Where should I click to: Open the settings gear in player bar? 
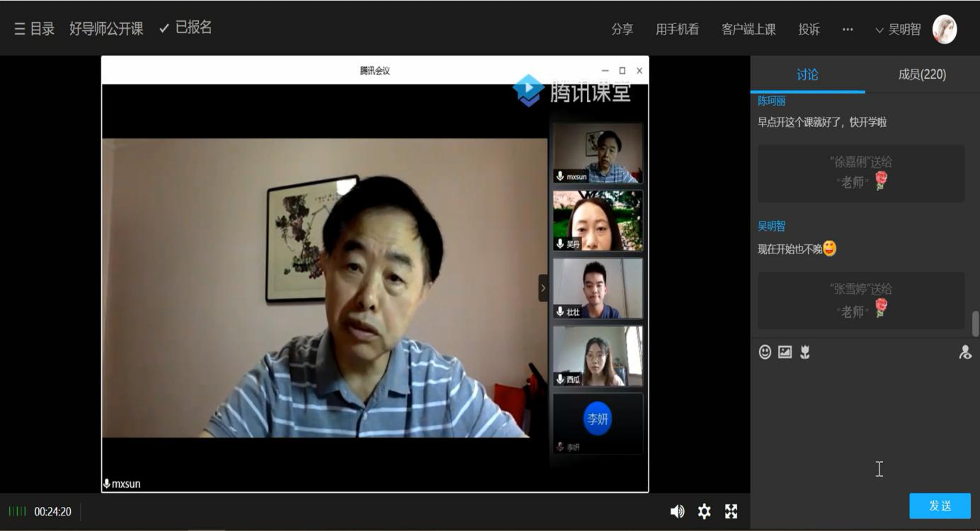tap(704, 511)
